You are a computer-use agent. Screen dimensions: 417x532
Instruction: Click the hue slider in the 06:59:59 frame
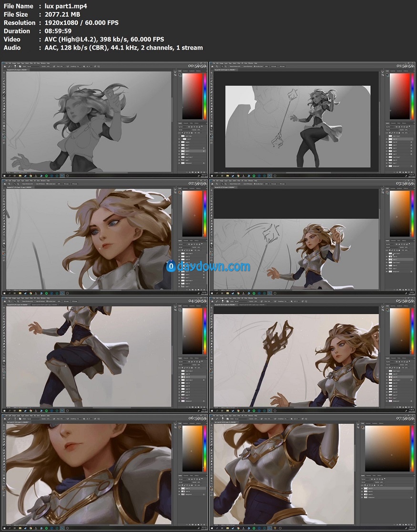[205, 449]
